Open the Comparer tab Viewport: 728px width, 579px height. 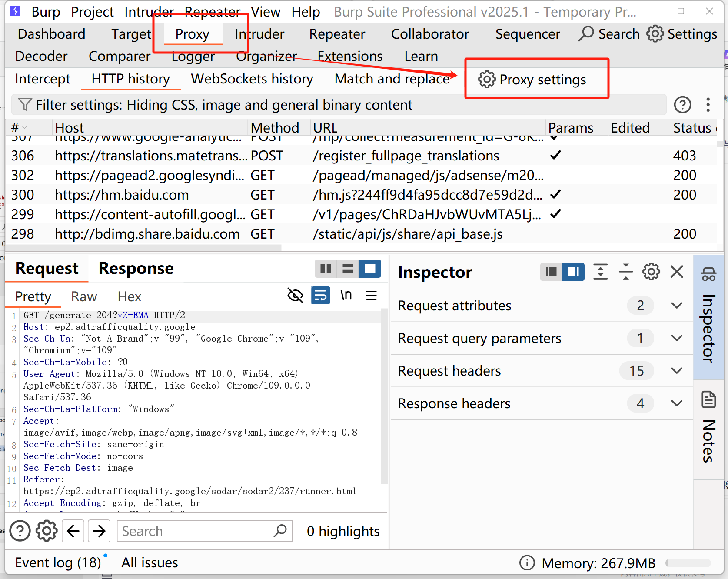pos(120,56)
